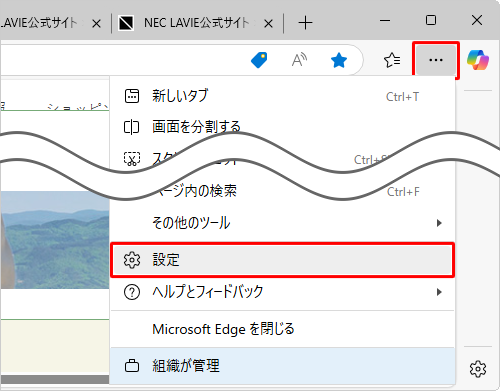Maximize the Edge window
The image size is (500, 391).
coord(431,21)
